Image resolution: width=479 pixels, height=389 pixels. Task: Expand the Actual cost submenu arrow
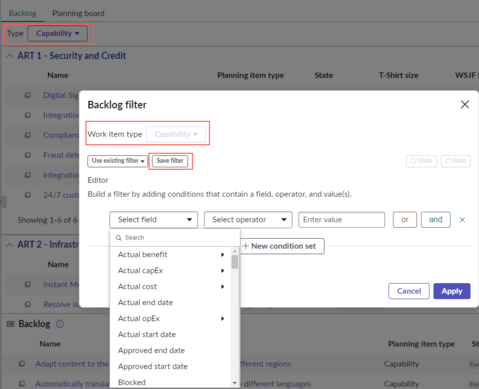coord(223,287)
